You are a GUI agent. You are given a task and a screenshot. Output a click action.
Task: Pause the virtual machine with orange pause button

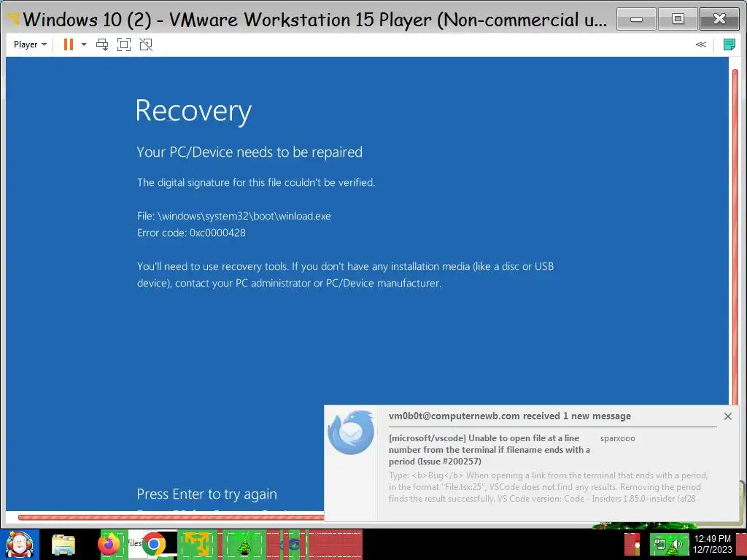[x=69, y=44]
